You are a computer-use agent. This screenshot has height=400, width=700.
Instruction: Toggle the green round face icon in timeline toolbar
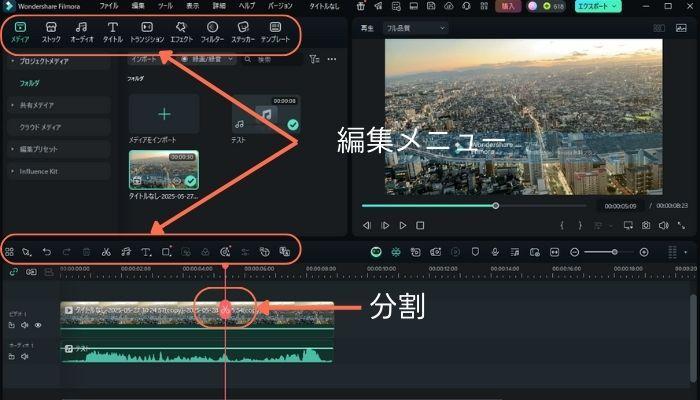coord(376,252)
